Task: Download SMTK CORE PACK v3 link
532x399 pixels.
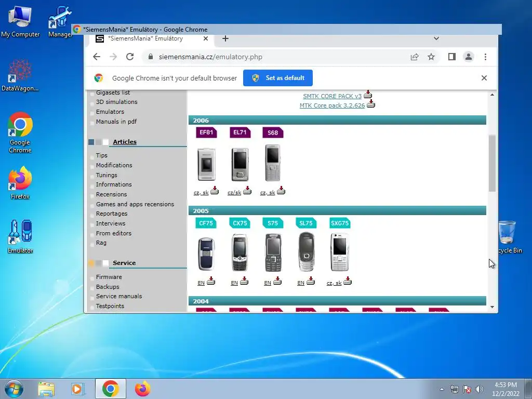Action: coord(332,96)
